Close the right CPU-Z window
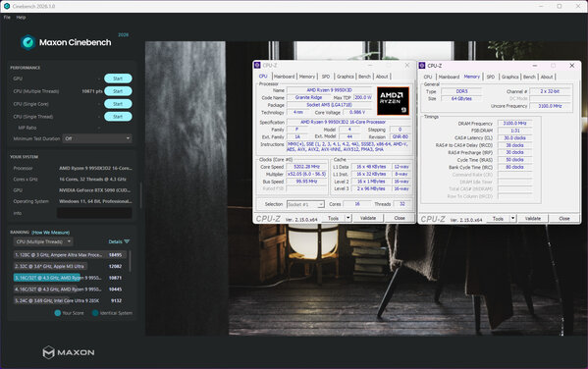The width and height of the screenshot is (588, 369). click(x=572, y=66)
